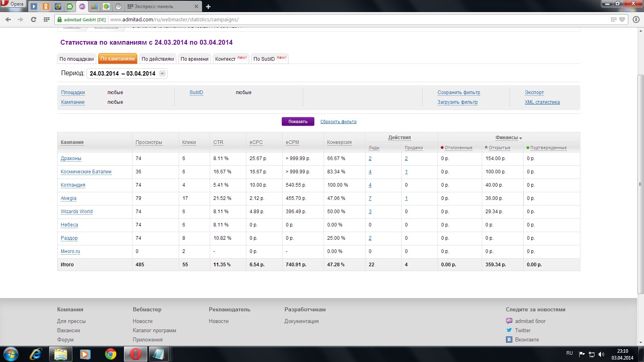Launch Internet Explorer from the taskbar

click(36, 354)
